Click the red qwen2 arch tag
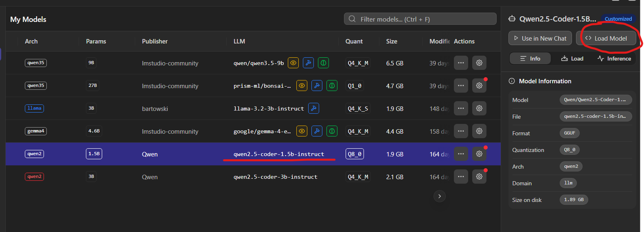The width and height of the screenshot is (644, 232). (34, 177)
